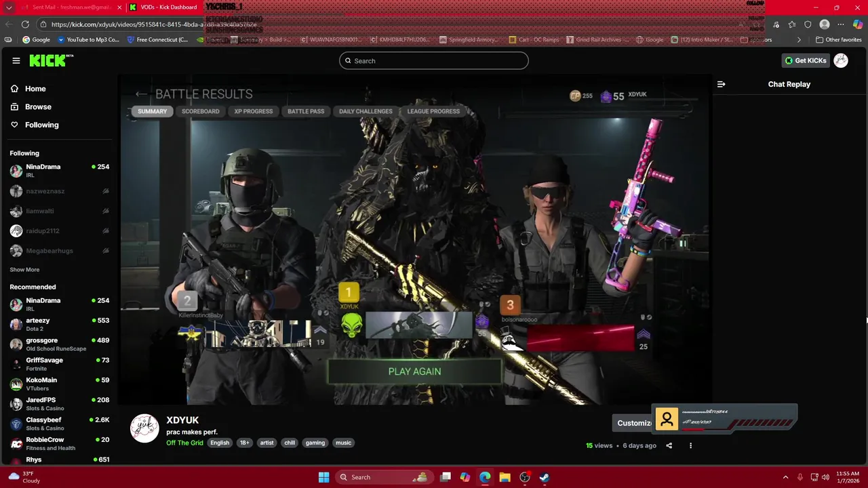Screen dimensions: 868x488
Task: Open OBS Studio from the taskbar
Action: (x=524, y=477)
